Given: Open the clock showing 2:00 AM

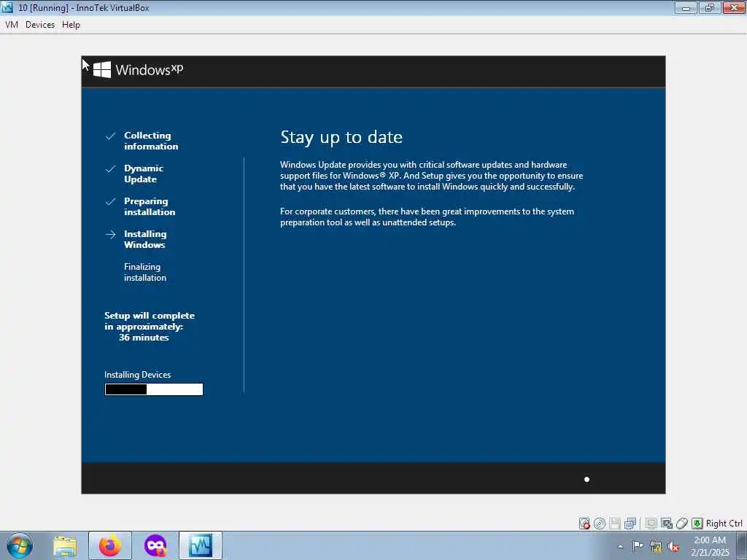Looking at the screenshot, I should point(710,545).
